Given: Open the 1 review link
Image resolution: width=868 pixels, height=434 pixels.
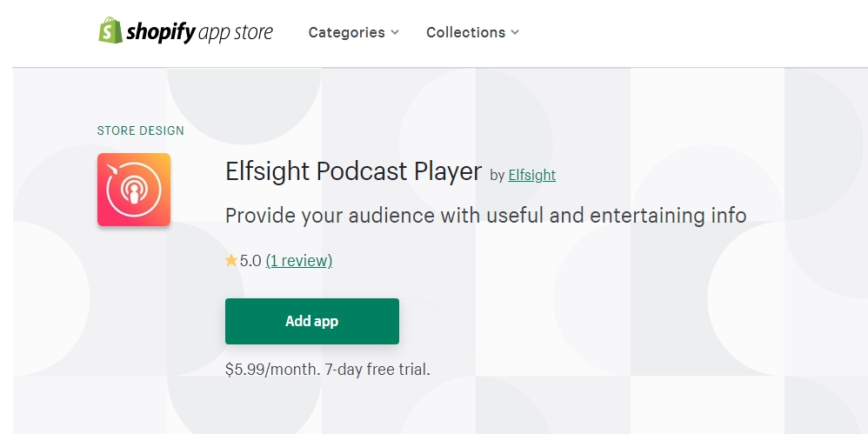Looking at the screenshot, I should 299,261.
